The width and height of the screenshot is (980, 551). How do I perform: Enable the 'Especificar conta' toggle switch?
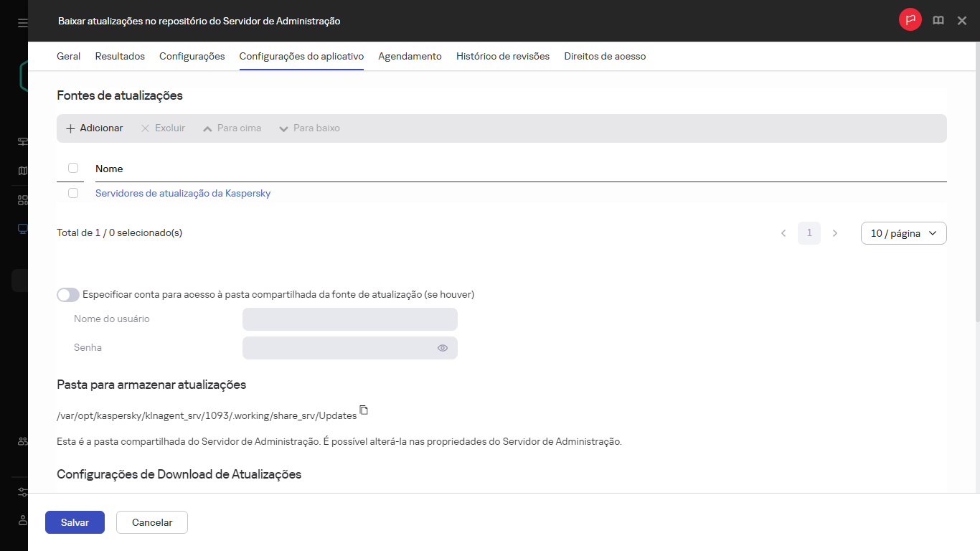point(67,295)
